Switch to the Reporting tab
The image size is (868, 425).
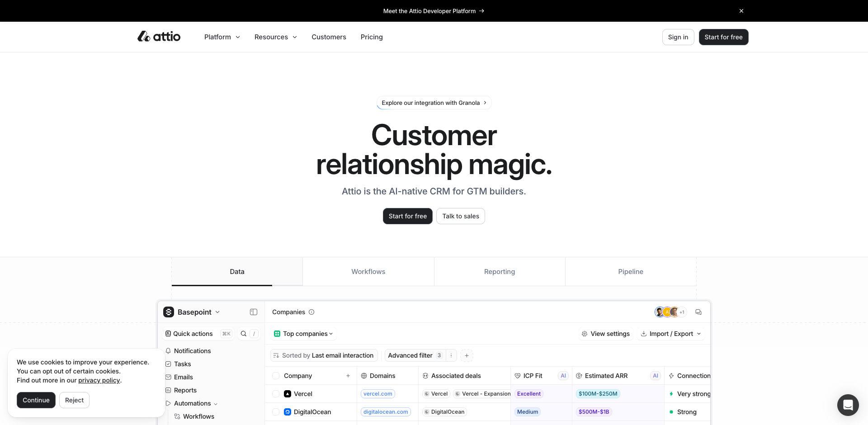pyautogui.click(x=500, y=272)
